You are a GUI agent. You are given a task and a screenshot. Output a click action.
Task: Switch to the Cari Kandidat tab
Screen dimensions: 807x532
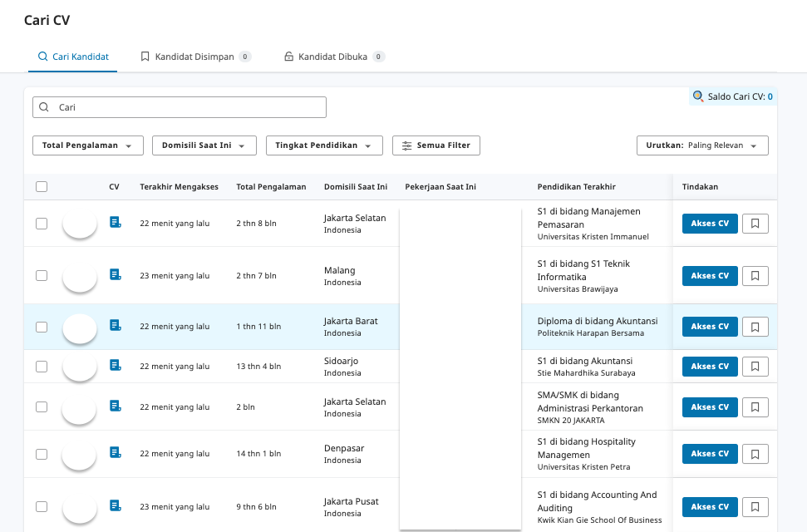[x=72, y=56]
